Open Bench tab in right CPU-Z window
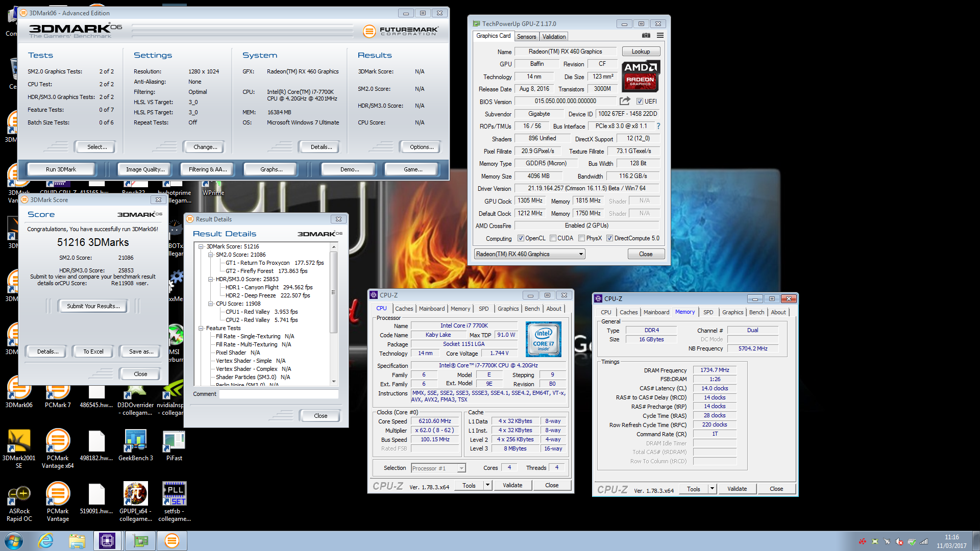 (x=756, y=312)
